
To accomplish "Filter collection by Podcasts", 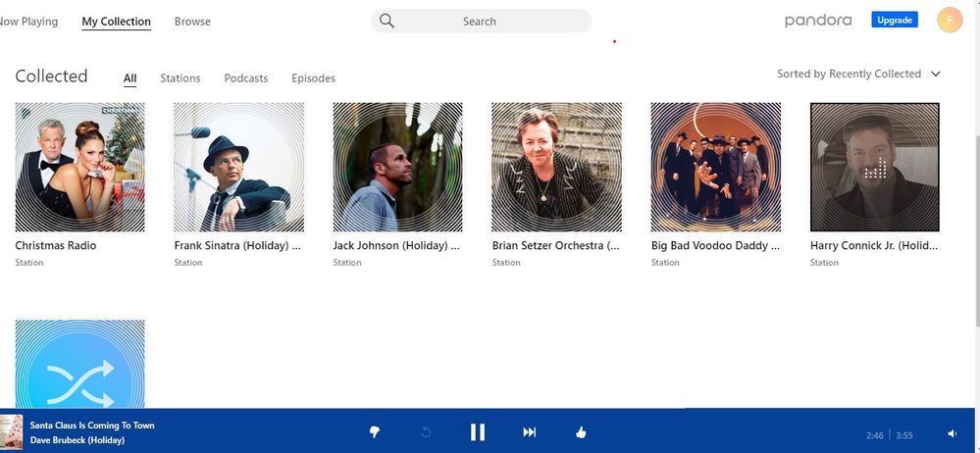I will (x=245, y=78).
